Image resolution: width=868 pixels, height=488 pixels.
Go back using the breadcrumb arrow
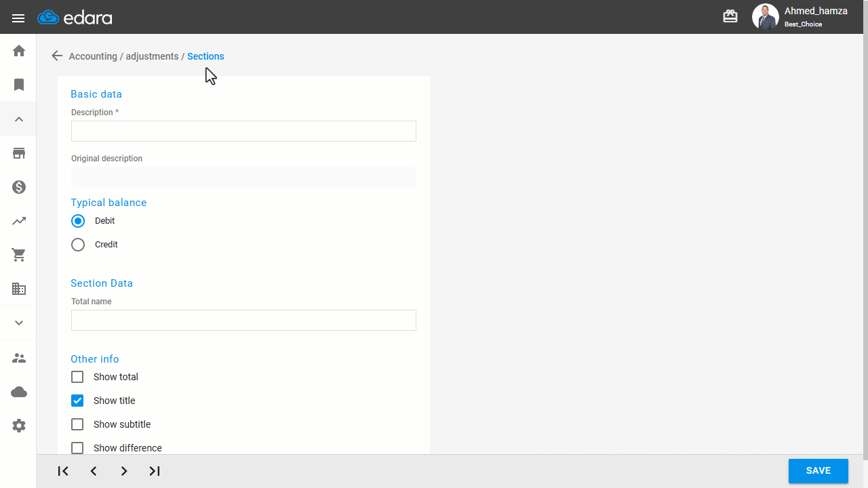point(57,56)
